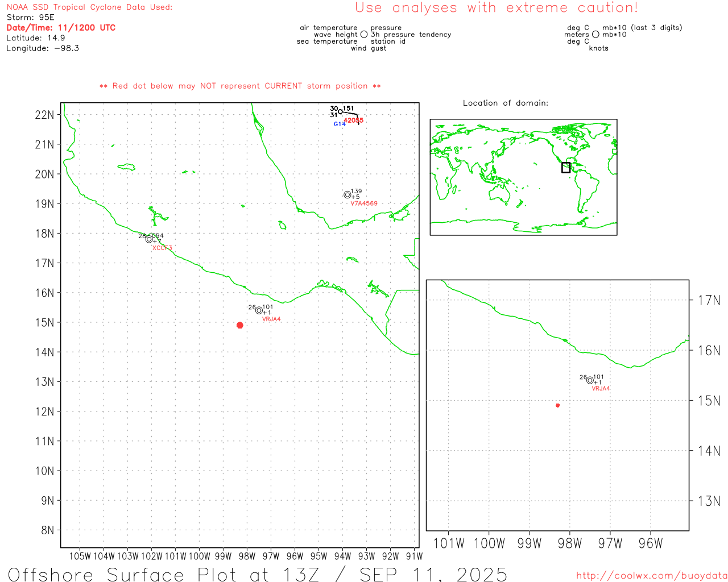
Task: Click the 'Date/Time: 11/1200 UTC' text
Action: point(61,28)
